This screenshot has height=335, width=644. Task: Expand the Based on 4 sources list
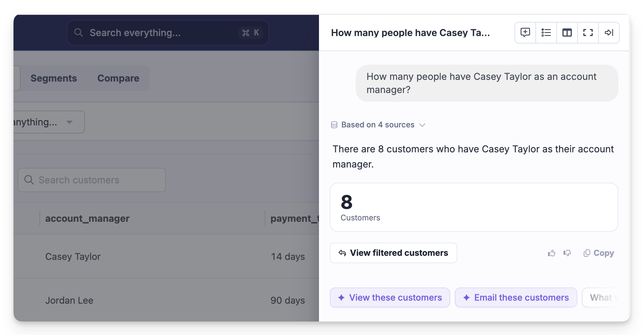(378, 125)
